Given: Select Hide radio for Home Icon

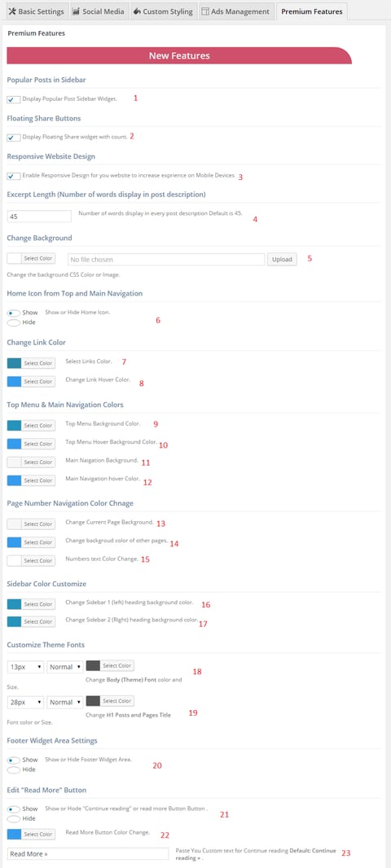Looking at the screenshot, I should point(14,322).
